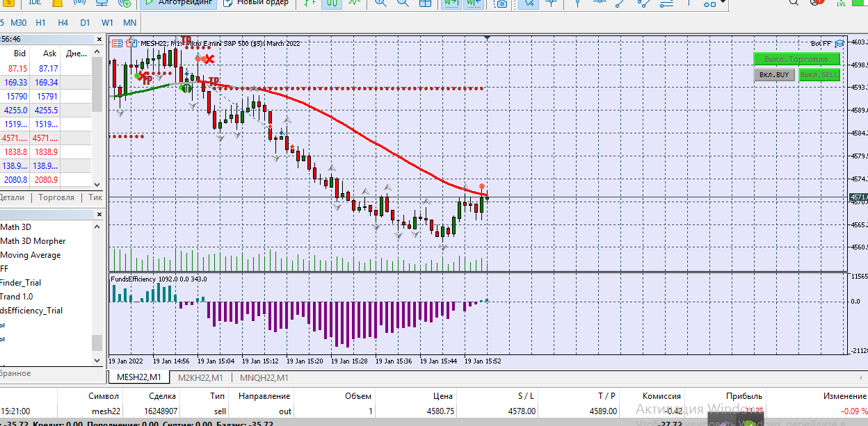Select the crosshair tool

pyautogui.click(x=551, y=4)
